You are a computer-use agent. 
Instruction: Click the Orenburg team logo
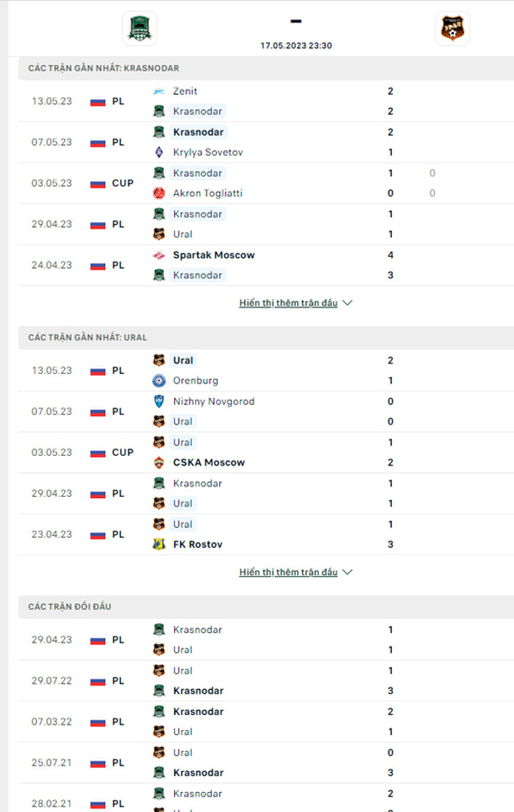pos(159,380)
